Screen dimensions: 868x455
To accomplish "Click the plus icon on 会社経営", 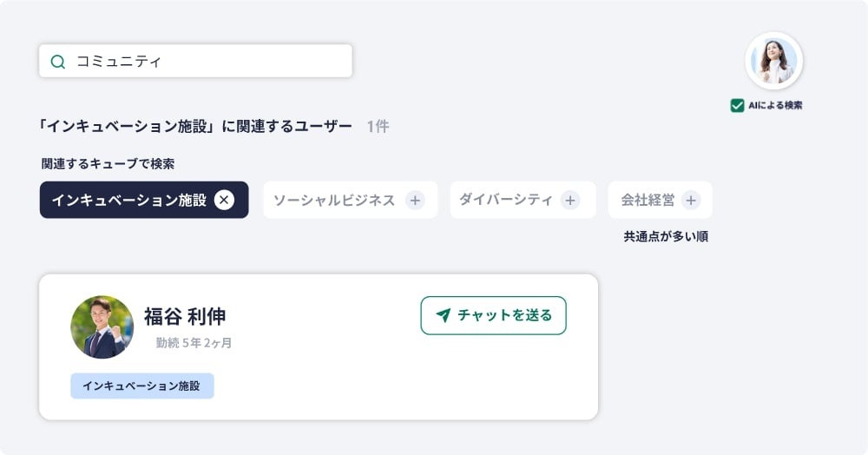I will 691,201.
